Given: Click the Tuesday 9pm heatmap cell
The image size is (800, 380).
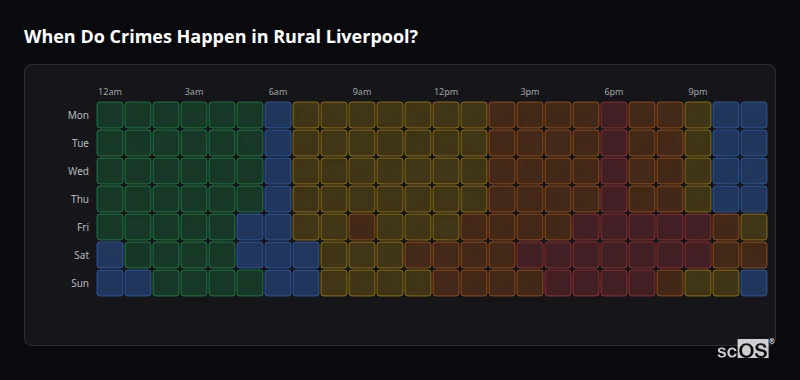Looking at the screenshot, I should [x=698, y=143].
